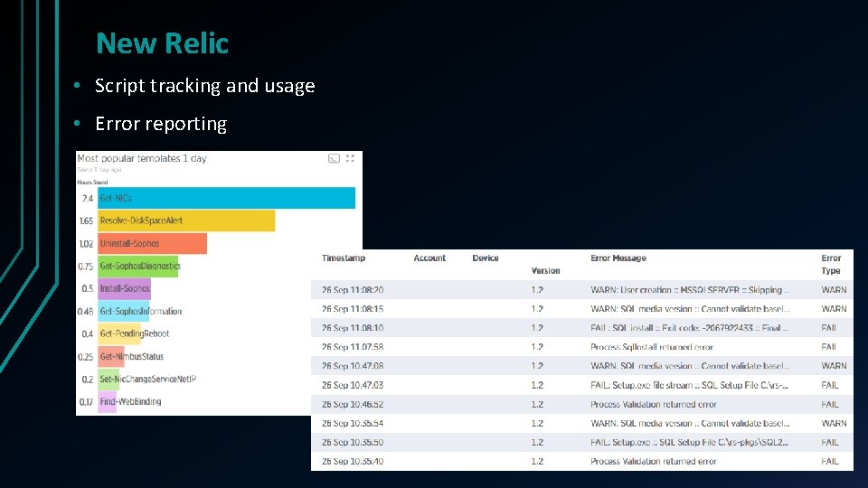This screenshot has width=868, height=488.
Task: Select the 26 Sep 10:35:54 timestamp cell
Action: coord(353,423)
